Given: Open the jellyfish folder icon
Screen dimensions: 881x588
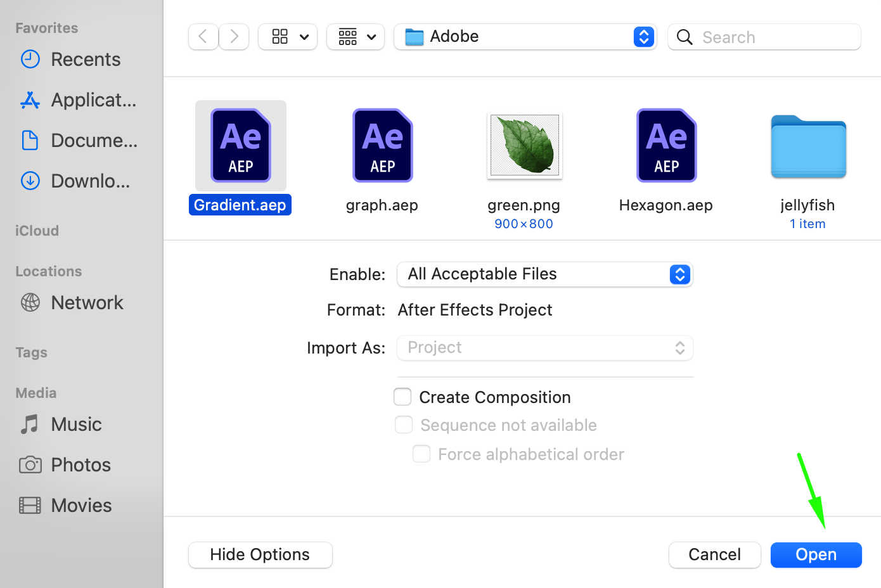Looking at the screenshot, I should click(808, 147).
